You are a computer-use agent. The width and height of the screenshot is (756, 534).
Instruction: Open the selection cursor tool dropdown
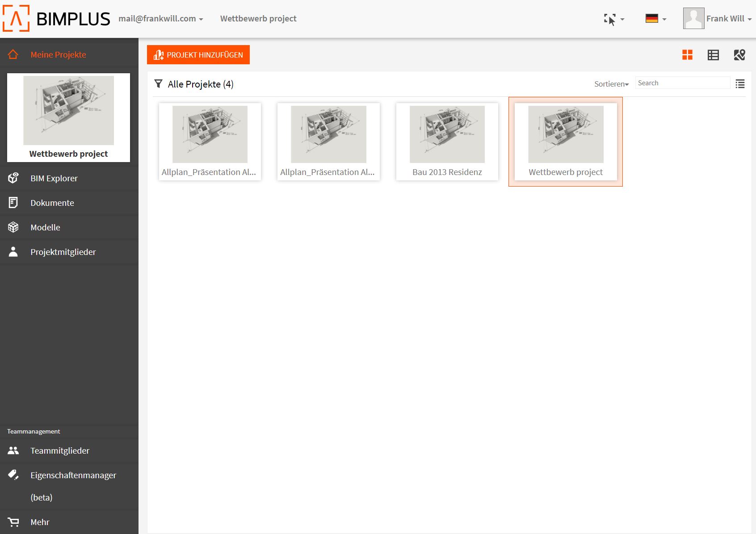(614, 19)
